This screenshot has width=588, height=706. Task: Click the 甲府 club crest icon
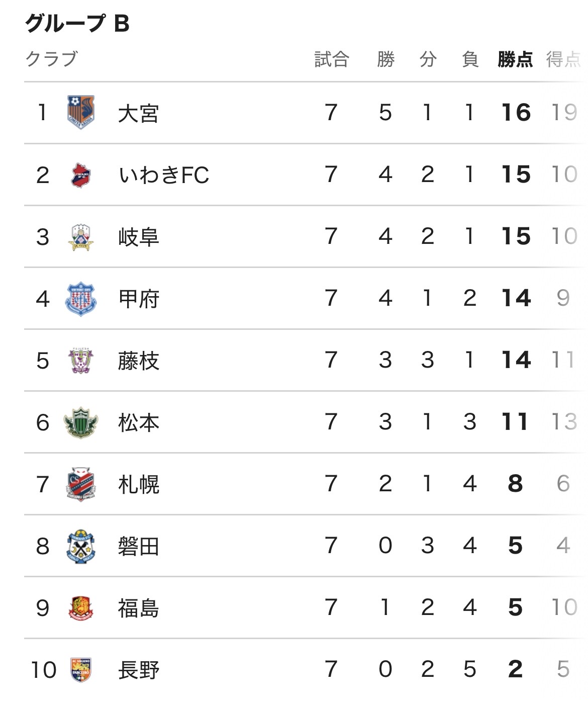(80, 299)
